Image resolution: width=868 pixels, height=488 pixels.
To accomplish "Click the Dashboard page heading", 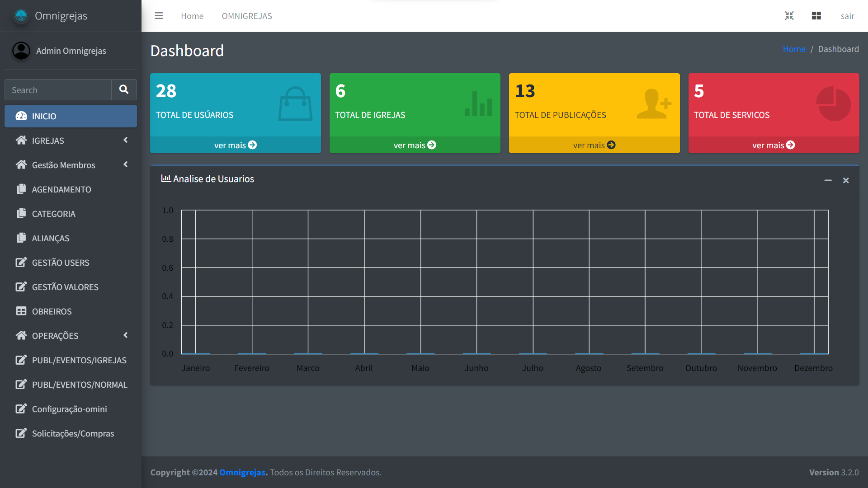I will [187, 51].
